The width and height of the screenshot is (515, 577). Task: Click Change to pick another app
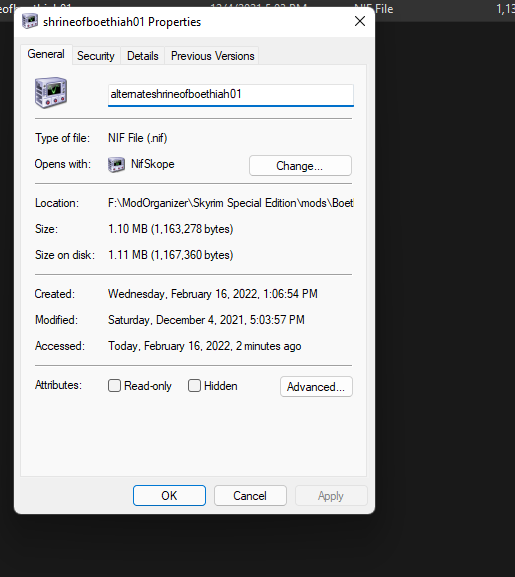click(300, 166)
